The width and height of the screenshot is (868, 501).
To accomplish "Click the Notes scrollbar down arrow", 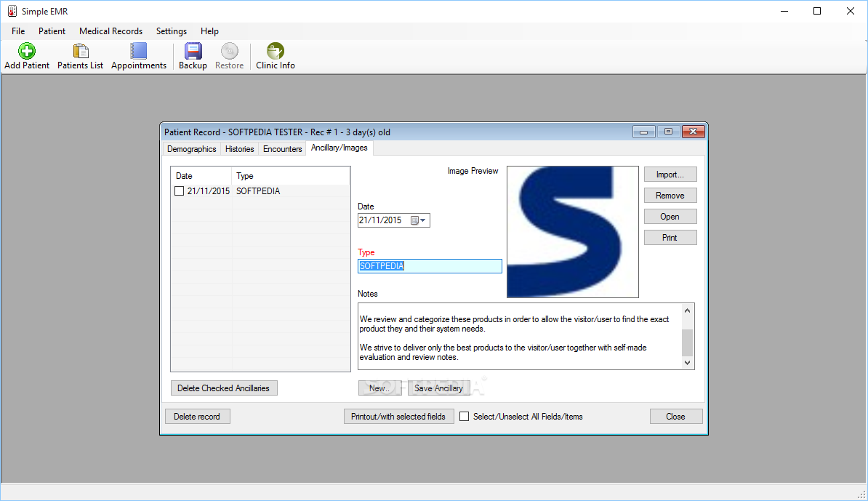I will coord(687,363).
